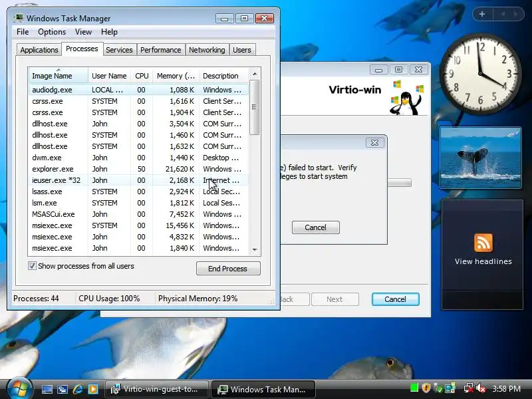The height and width of the screenshot is (399, 532).
Task: Switch to the Networking tab
Action: click(x=207, y=50)
